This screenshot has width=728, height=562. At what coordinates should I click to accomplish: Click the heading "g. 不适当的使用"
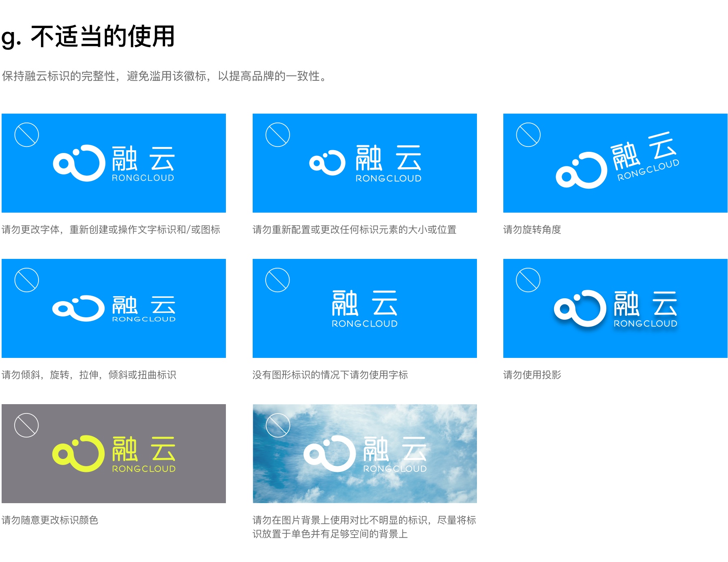[x=88, y=37]
